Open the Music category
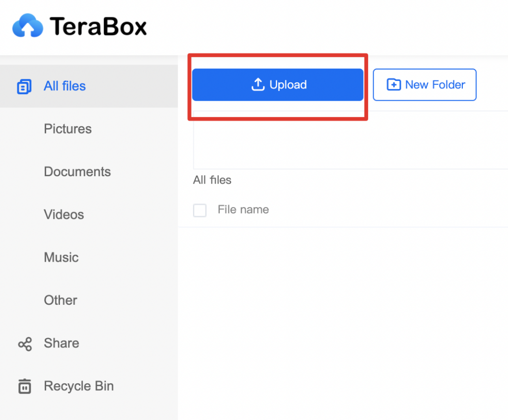The width and height of the screenshot is (508, 420). pyautogui.click(x=61, y=257)
